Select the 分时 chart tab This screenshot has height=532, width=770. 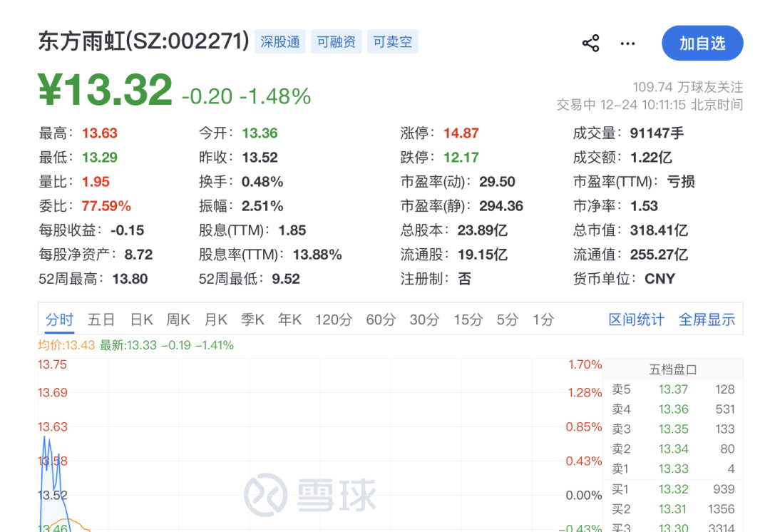tap(59, 319)
